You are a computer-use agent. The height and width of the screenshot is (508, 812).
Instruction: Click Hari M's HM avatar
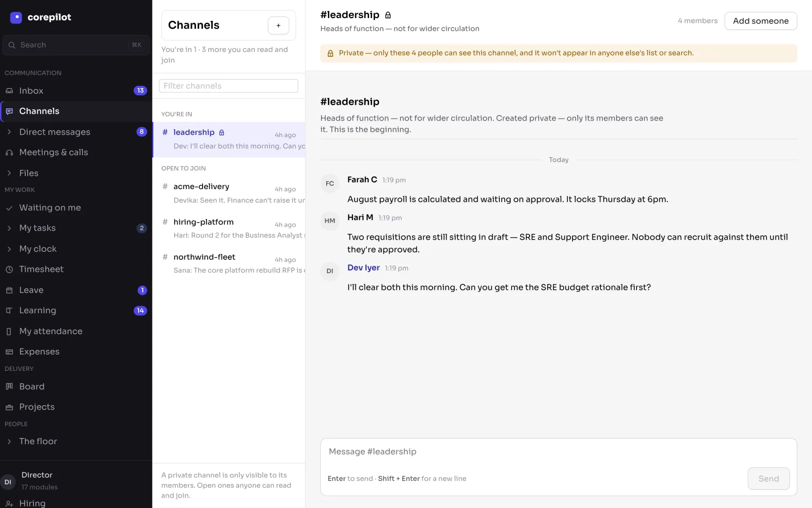(x=330, y=221)
